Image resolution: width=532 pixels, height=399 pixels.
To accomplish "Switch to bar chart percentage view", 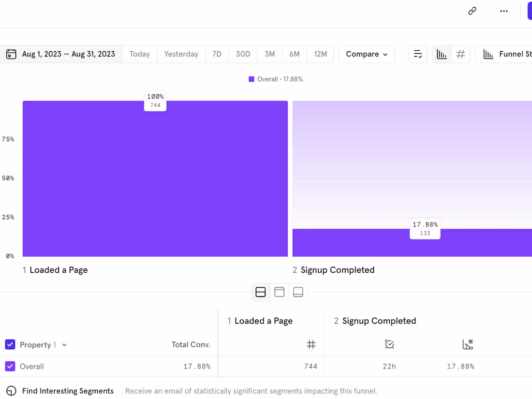I will point(442,54).
